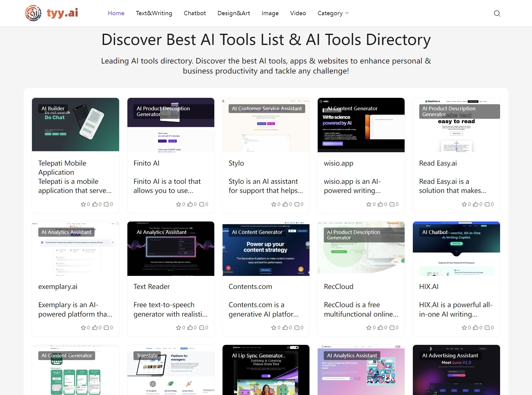
Task: Go to the Chatbot section
Action: coord(195,13)
